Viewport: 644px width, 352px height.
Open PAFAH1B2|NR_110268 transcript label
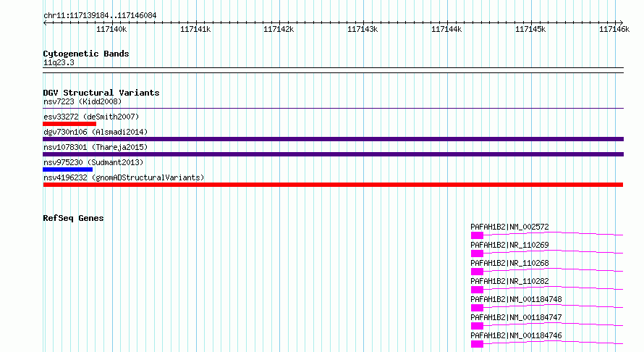pyautogui.click(x=509, y=263)
